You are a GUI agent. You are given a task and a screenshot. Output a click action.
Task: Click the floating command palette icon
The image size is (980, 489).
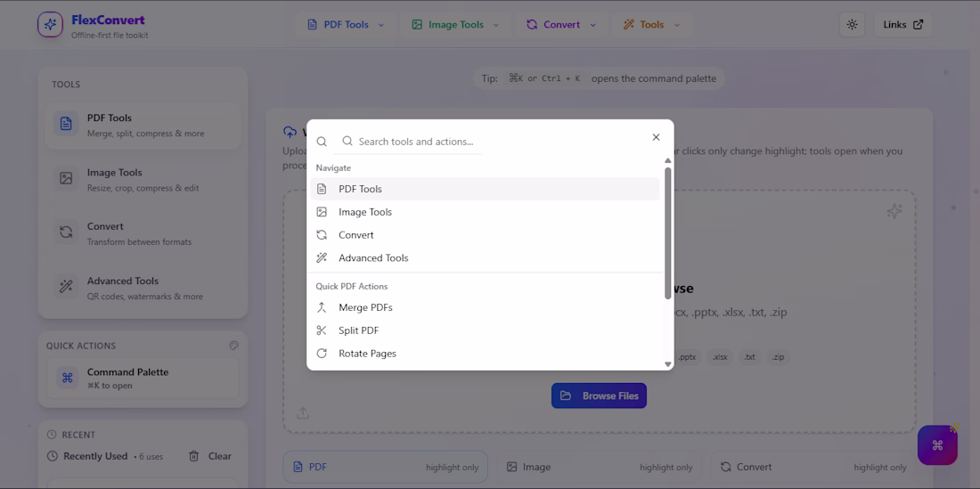coord(937,444)
